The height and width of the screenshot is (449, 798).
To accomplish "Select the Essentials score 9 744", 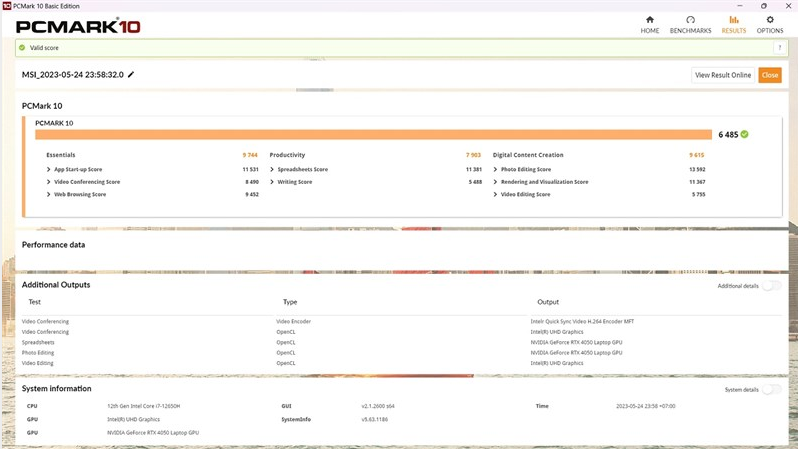I will pos(250,155).
